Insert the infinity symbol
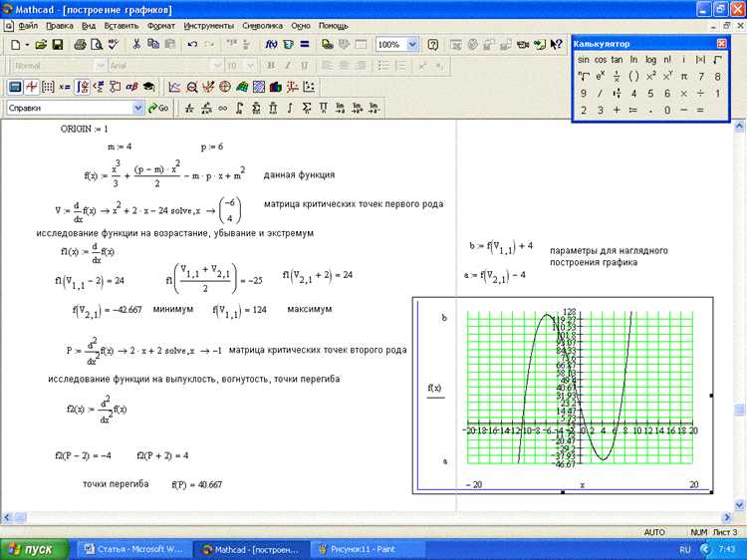The image size is (747, 560). [222, 109]
